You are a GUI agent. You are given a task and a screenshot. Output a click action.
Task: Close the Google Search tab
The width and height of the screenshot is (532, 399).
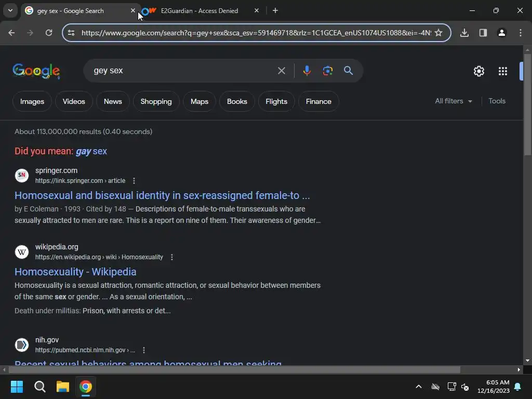(132, 10)
